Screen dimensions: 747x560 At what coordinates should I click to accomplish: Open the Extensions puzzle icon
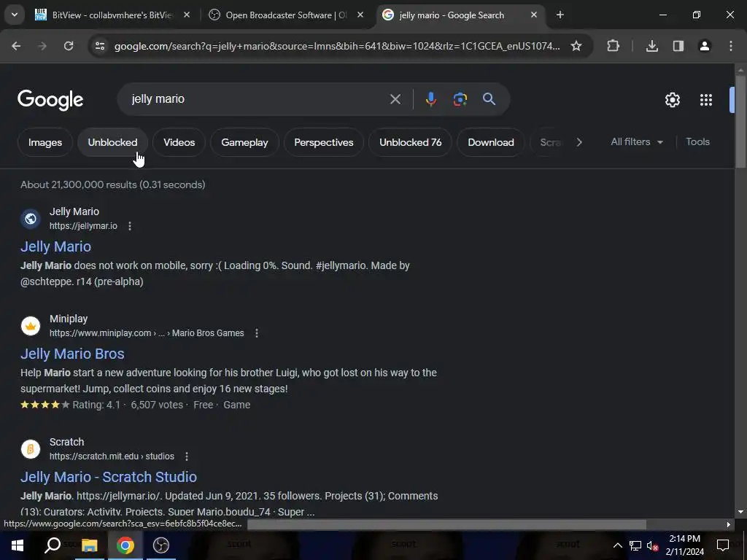tap(613, 46)
